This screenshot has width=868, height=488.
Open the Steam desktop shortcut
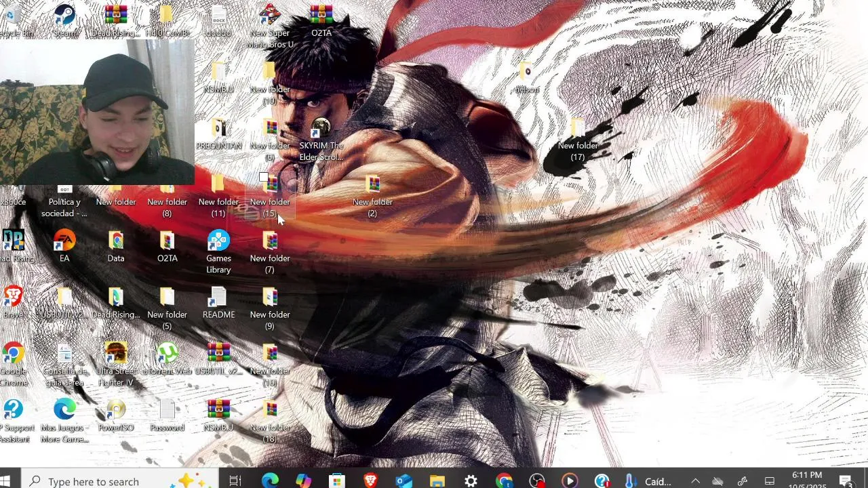pyautogui.click(x=64, y=20)
